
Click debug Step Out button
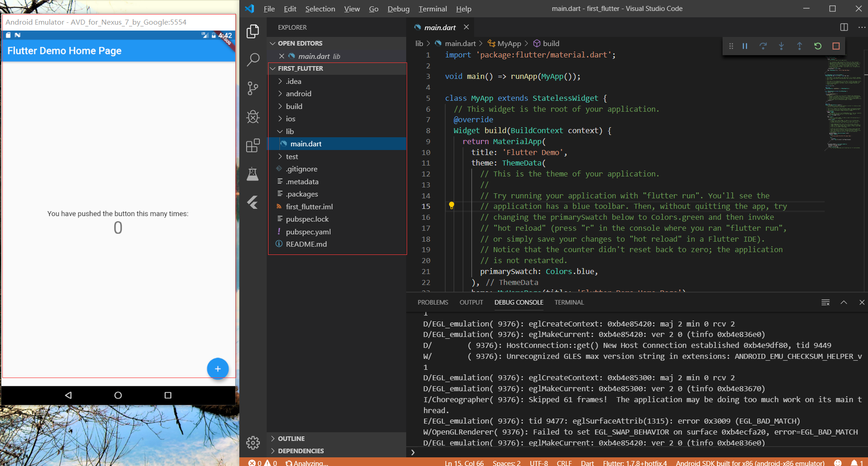pyautogui.click(x=800, y=46)
